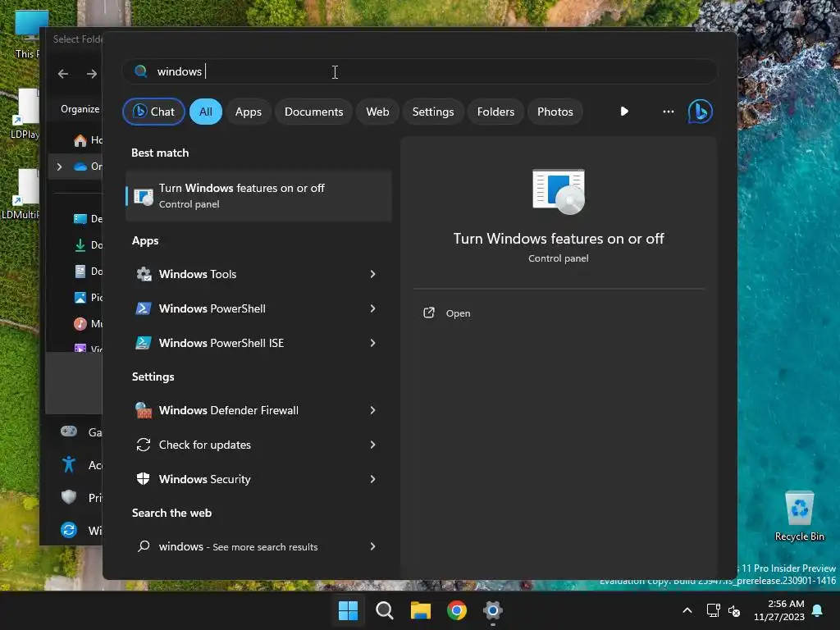Click OneDrive cloud icon in folder sidebar

(x=80, y=167)
